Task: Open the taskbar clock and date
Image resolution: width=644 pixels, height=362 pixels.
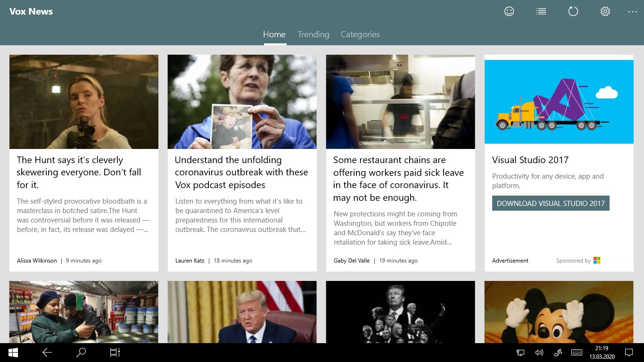Action: (x=602, y=352)
